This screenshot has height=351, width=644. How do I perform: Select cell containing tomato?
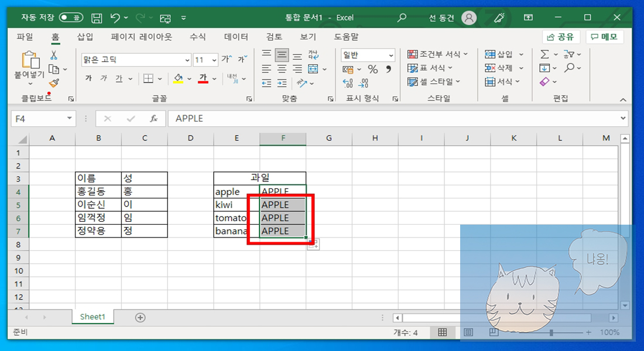coord(237,218)
